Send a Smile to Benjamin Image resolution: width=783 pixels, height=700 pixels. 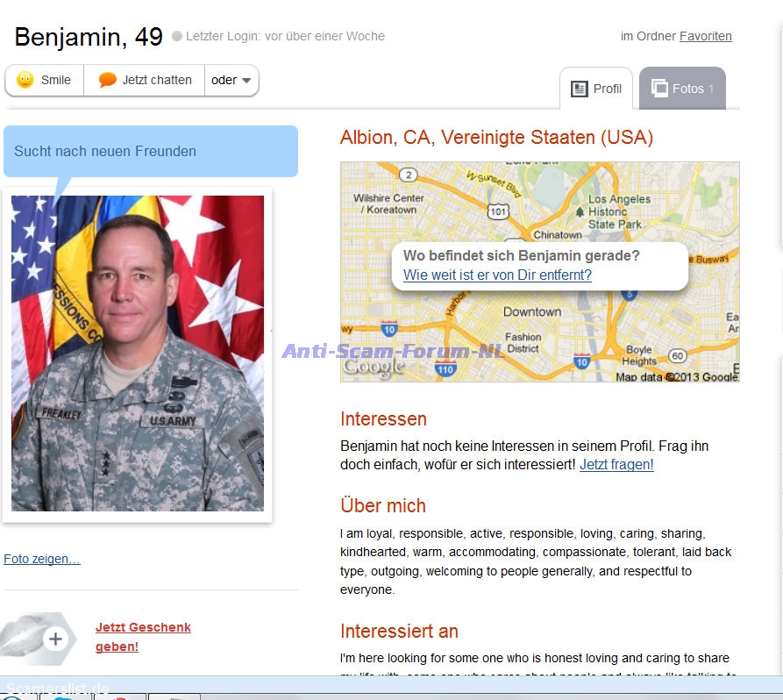click(45, 80)
